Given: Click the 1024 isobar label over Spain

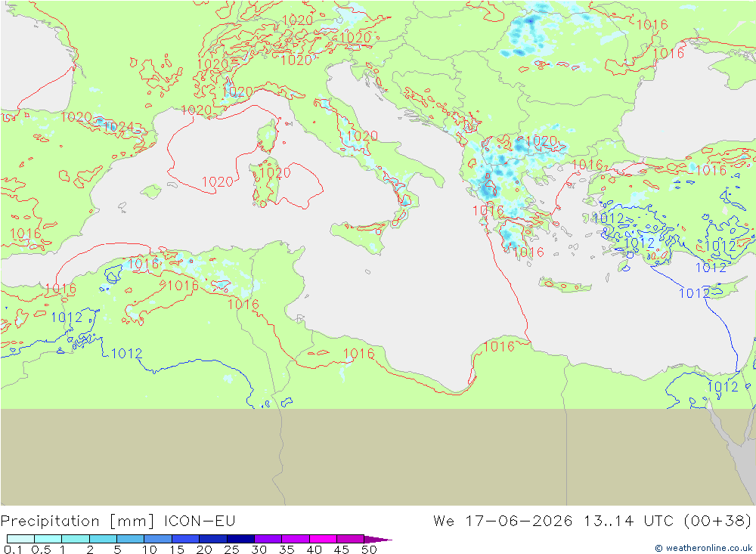Looking at the screenshot, I should pos(118,126).
